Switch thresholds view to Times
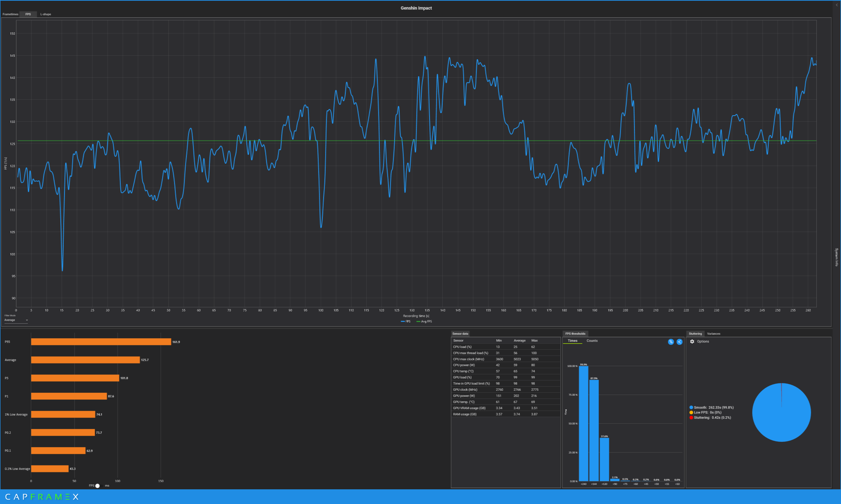The image size is (841, 504). (x=572, y=341)
